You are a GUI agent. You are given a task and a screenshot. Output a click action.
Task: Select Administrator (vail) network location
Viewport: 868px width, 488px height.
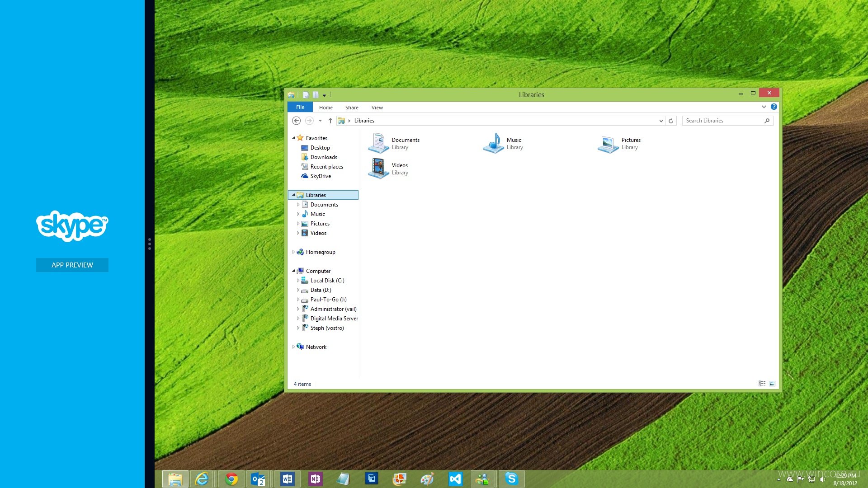click(x=333, y=309)
